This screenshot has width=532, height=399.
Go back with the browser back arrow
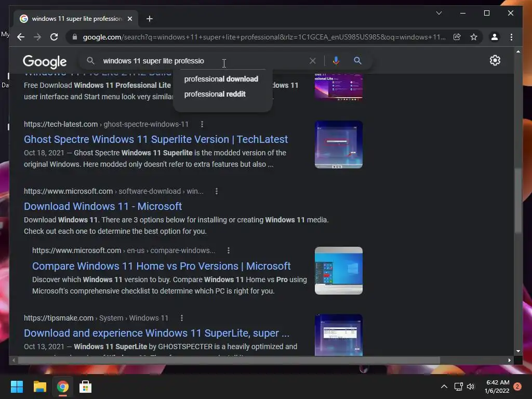[21, 37]
